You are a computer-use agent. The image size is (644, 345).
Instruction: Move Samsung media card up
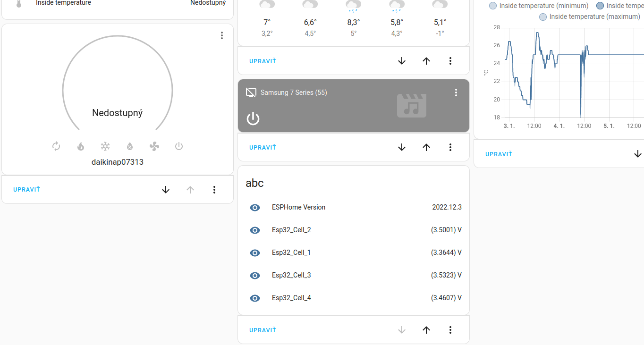426,147
